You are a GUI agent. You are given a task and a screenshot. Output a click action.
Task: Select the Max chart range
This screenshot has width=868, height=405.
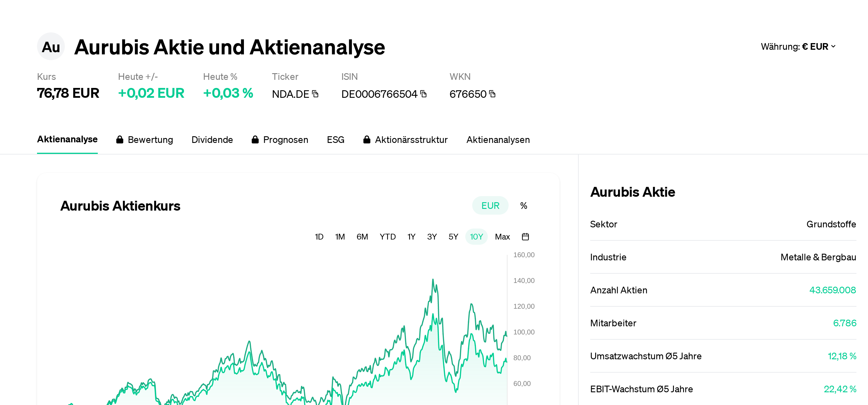(502, 237)
